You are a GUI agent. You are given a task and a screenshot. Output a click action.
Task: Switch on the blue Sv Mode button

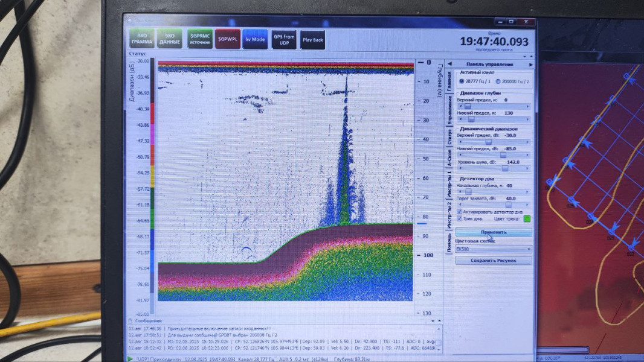tap(255, 39)
